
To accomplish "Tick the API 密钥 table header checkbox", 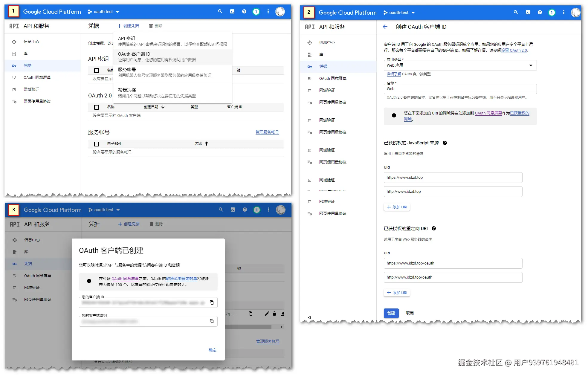I will [x=97, y=71].
